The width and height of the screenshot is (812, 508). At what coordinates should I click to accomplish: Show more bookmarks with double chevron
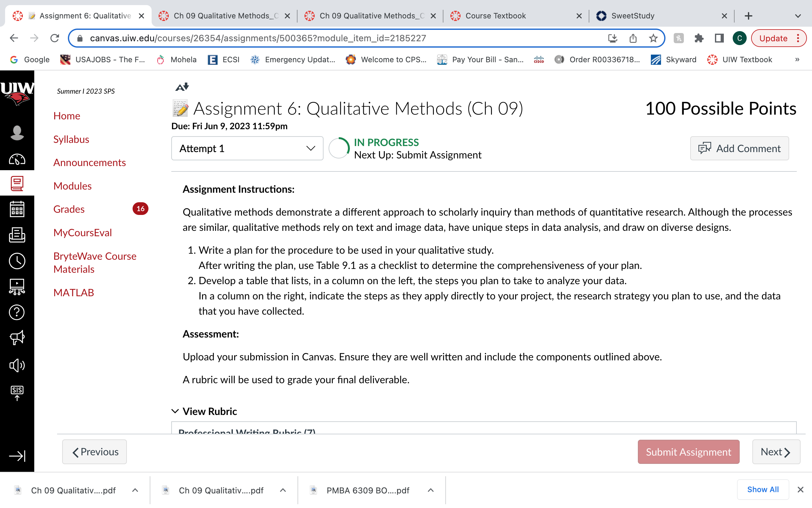(x=797, y=59)
